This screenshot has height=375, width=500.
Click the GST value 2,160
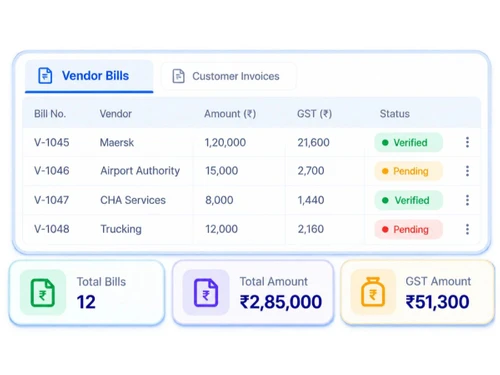pyautogui.click(x=311, y=229)
